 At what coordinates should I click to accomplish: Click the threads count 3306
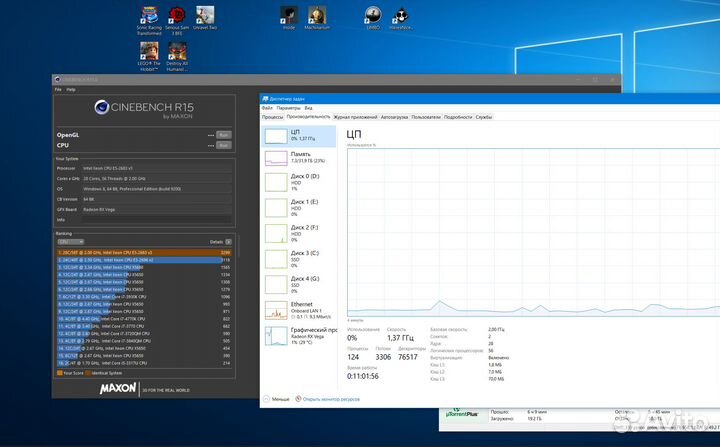(x=383, y=357)
